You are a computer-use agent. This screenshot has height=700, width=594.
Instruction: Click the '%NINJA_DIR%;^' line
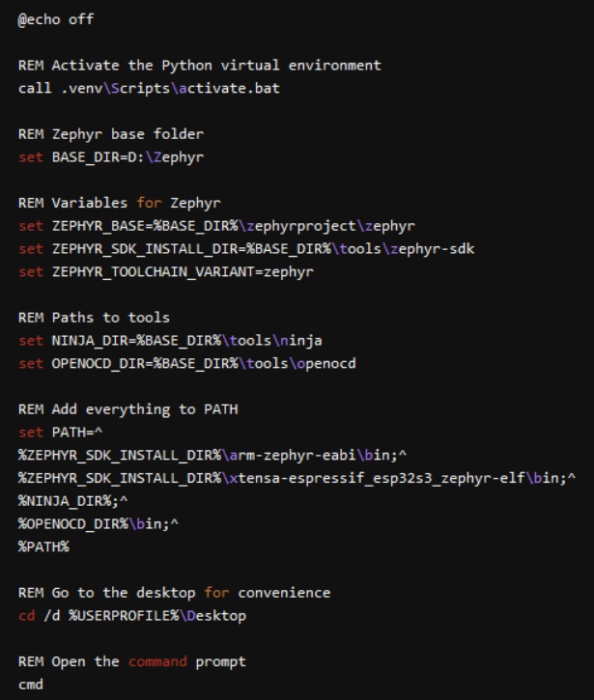point(72,501)
